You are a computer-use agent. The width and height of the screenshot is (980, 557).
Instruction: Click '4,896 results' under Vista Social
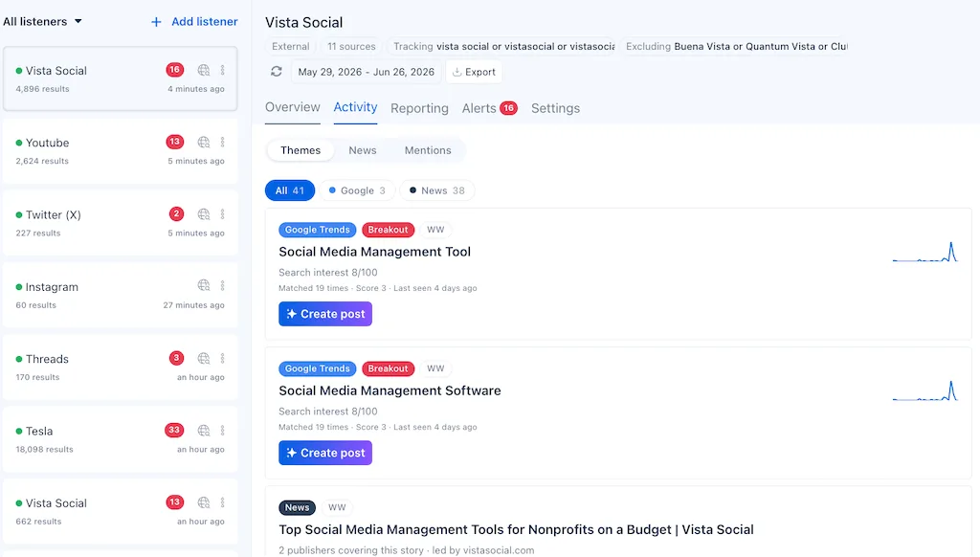click(x=42, y=89)
